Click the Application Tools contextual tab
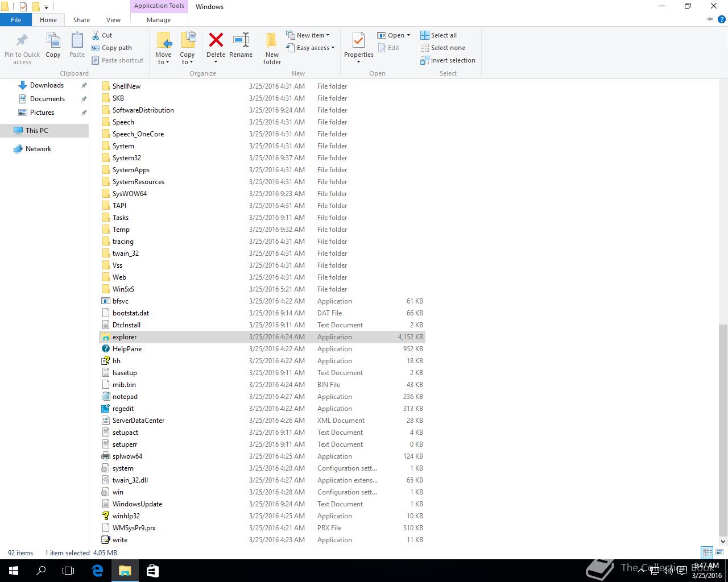The image size is (728, 582). 159,6
